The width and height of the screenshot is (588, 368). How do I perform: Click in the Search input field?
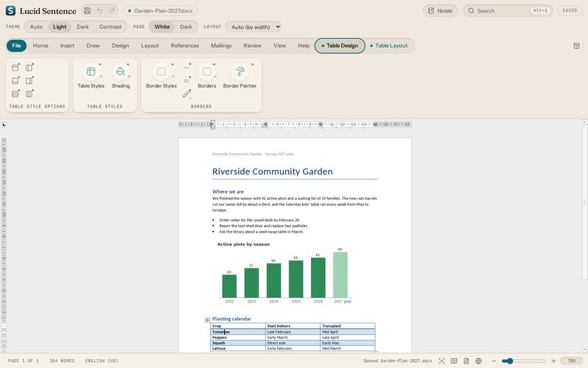tap(503, 10)
